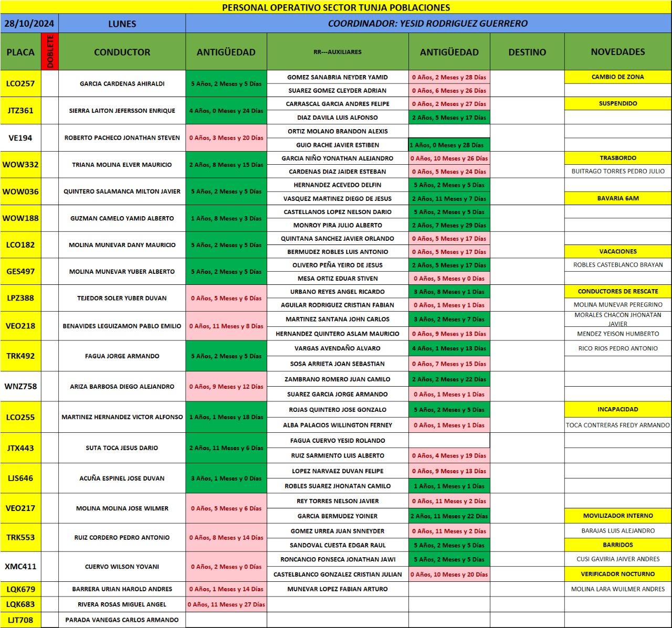Click the CONDUCTOR column header
The height and width of the screenshot is (628, 672).
click(122, 52)
